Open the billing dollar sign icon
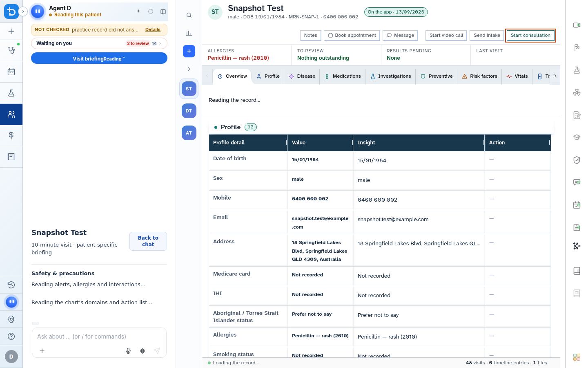 (x=11, y=135)
